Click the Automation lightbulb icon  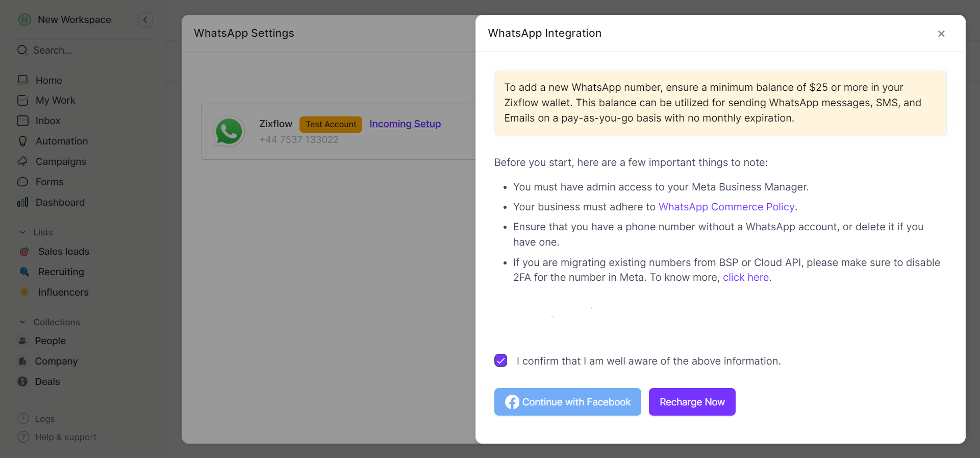pyautogui.click(x=22, y=141)
